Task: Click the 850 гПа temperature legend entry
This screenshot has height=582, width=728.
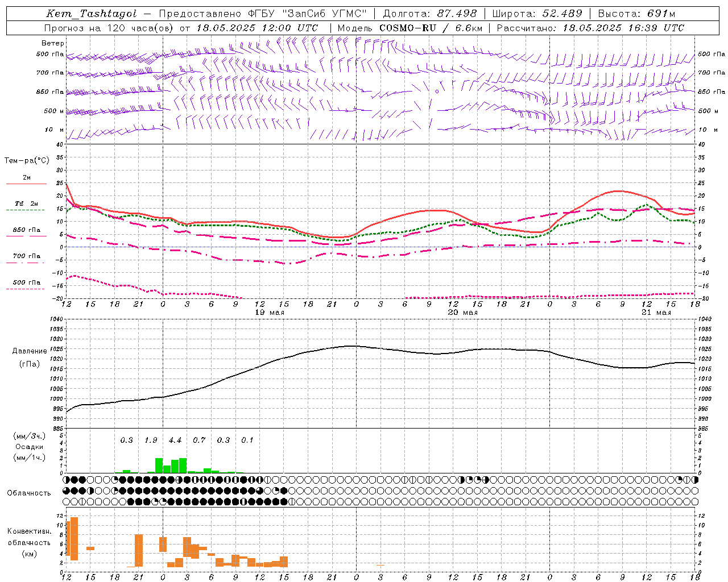Action: coord(26,230)
